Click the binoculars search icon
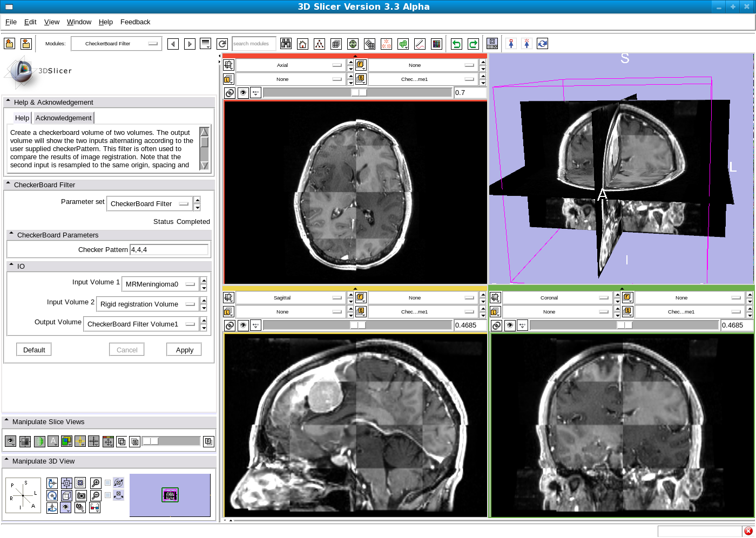756x538 pixels. 286,44
